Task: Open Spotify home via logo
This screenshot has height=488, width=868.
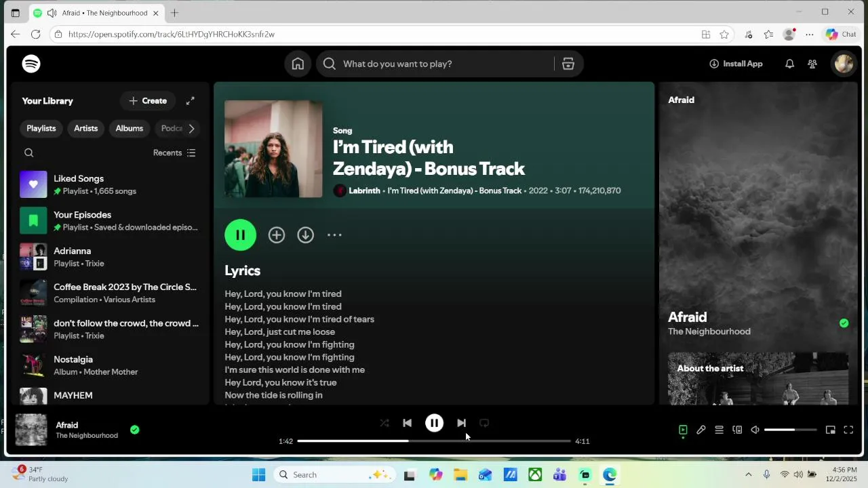Action: (31, 64)
